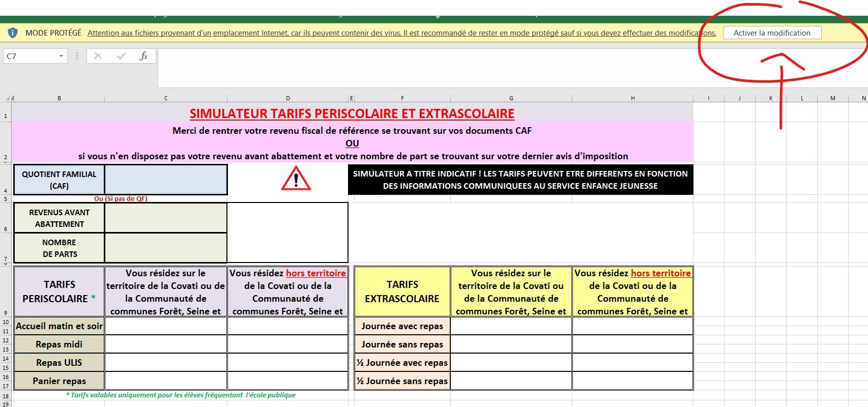Select Panier repas cell in column D
868x407 pixels.
288,381
